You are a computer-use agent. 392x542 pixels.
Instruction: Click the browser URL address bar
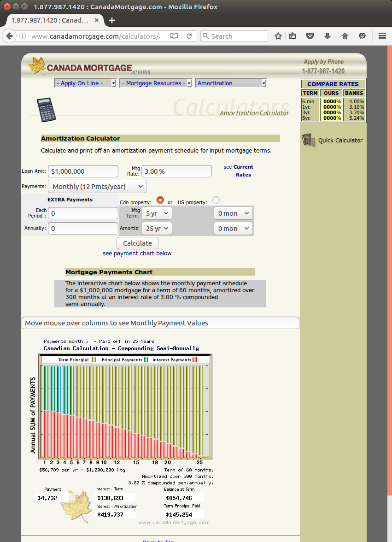tap(96, 36)
